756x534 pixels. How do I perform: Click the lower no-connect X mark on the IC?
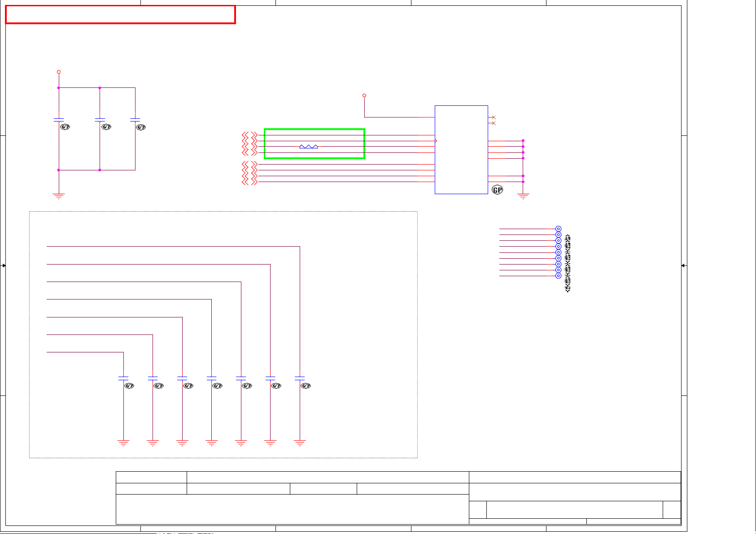point(494,123)
